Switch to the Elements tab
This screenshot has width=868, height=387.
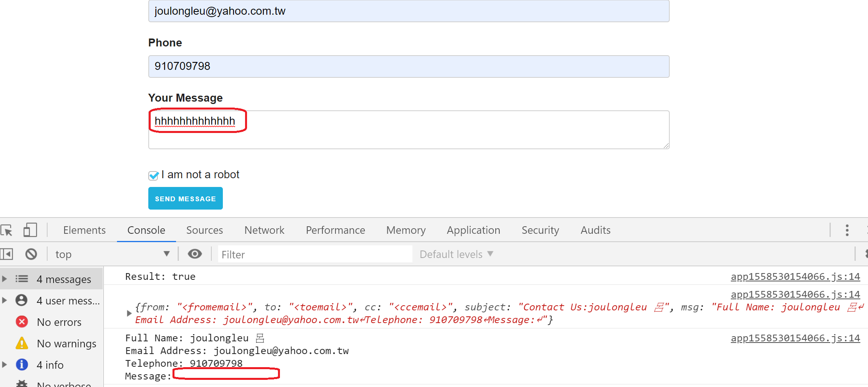tap(84, 230)
